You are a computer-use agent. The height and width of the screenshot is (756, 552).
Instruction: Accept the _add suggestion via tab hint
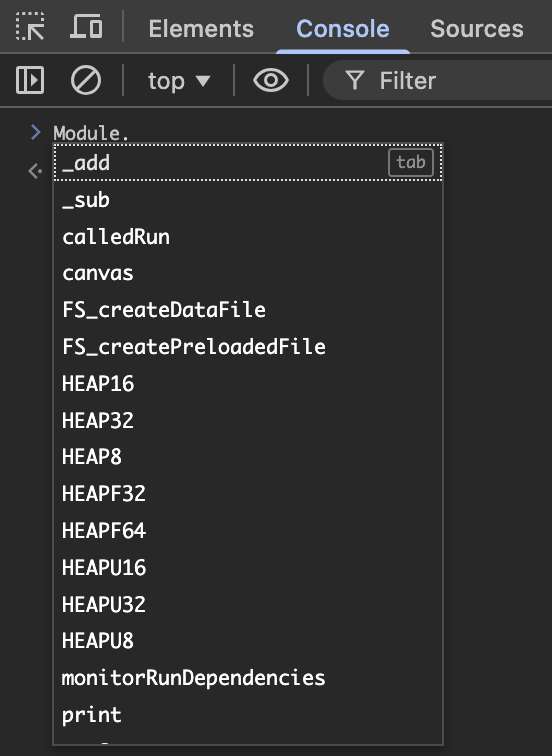point(411,162)
